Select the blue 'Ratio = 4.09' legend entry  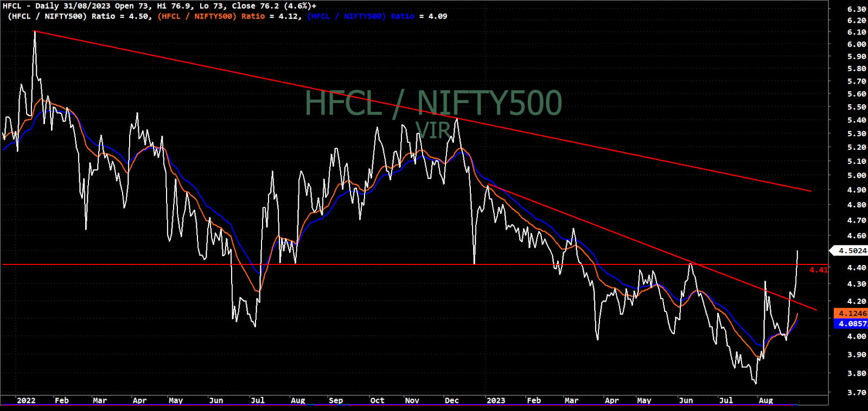click(419, 16)
